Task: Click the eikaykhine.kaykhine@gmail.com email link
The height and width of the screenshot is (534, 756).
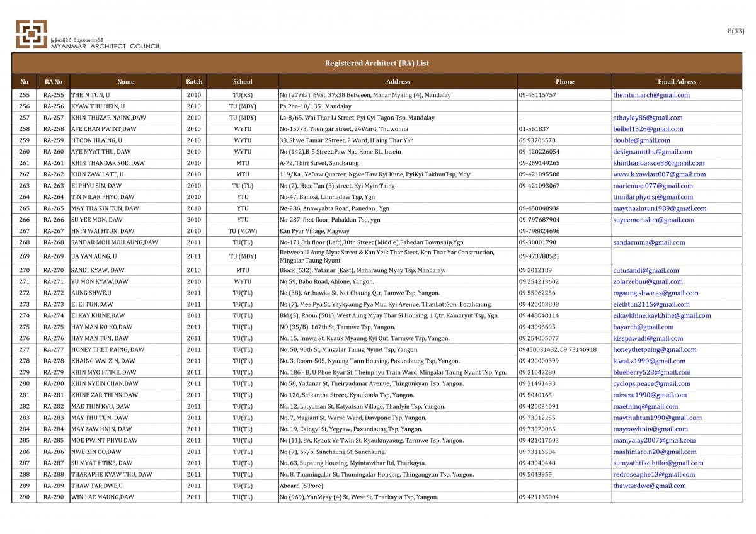Action: point(662,315)
